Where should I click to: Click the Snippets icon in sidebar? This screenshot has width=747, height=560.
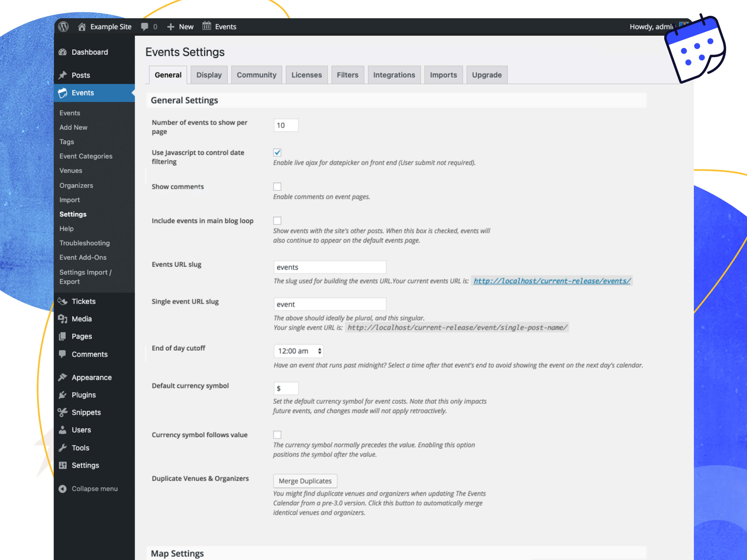(64, 412)
